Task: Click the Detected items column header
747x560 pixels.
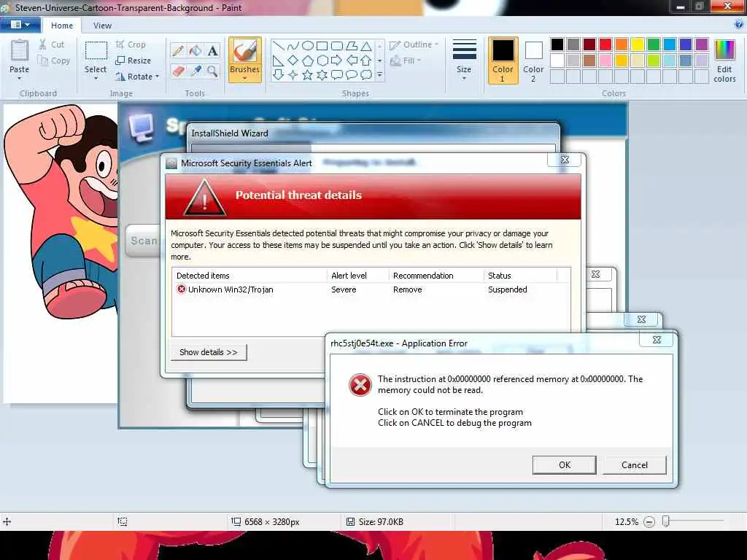Action: pos(249,276)
